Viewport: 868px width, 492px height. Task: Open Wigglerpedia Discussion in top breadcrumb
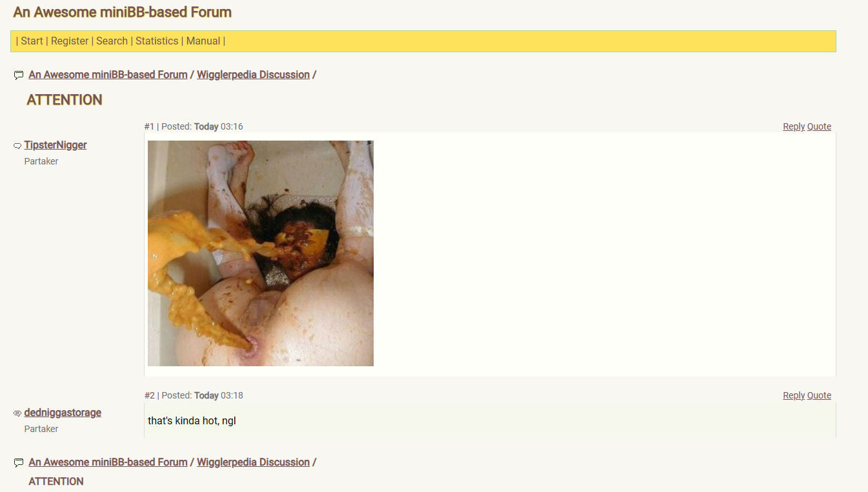tap(253, 75)
